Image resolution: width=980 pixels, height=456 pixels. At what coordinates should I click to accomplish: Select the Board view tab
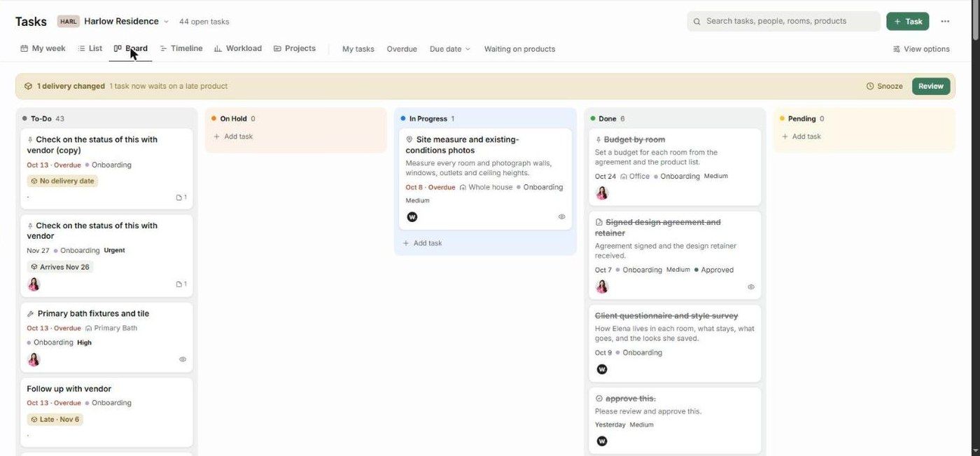click(x=131, y=48)
